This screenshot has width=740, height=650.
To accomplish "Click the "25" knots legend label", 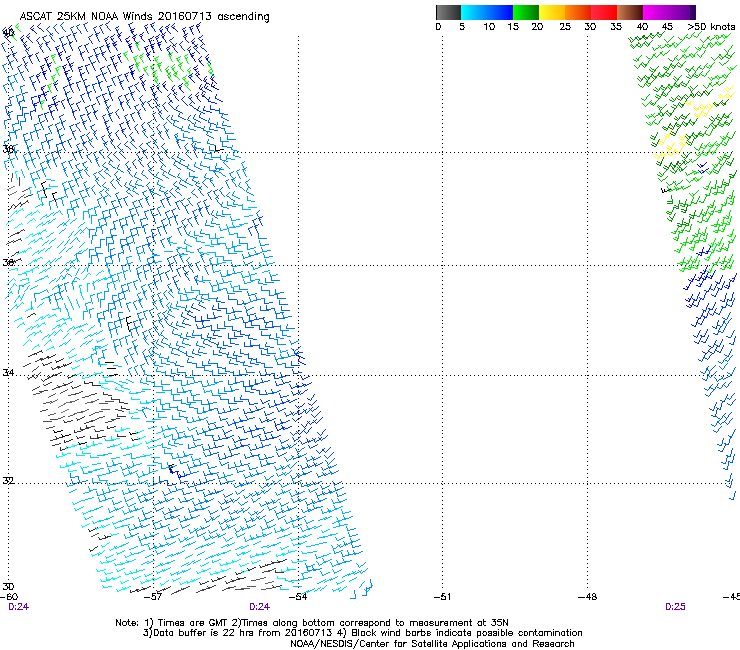I will click(565, 27).
